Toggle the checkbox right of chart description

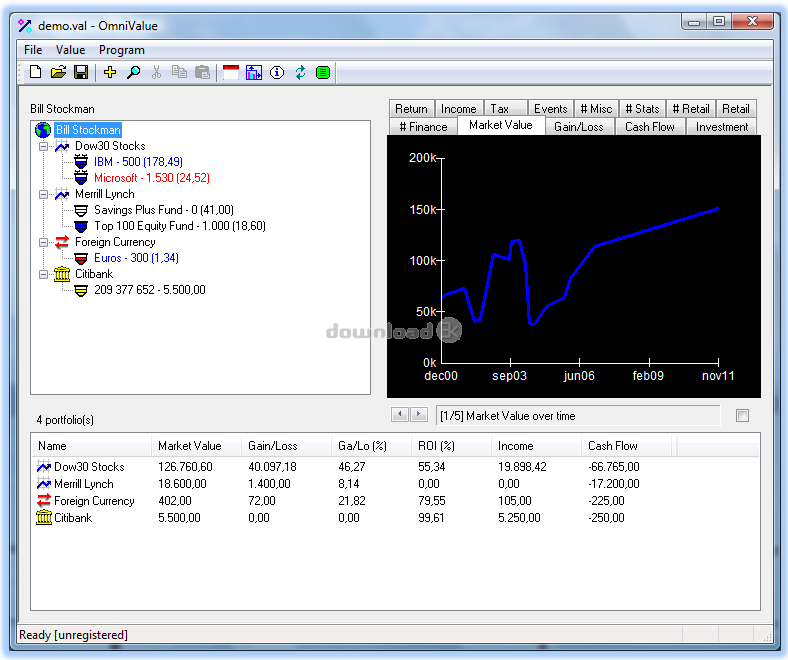coord(742,416)
